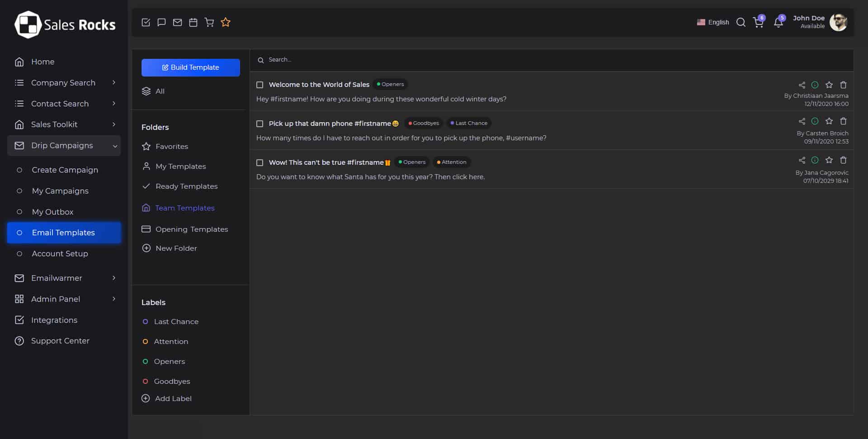Favorite the Wow! This can't be true template
This screenshot has width=868, height=439.
click(829, 160)
